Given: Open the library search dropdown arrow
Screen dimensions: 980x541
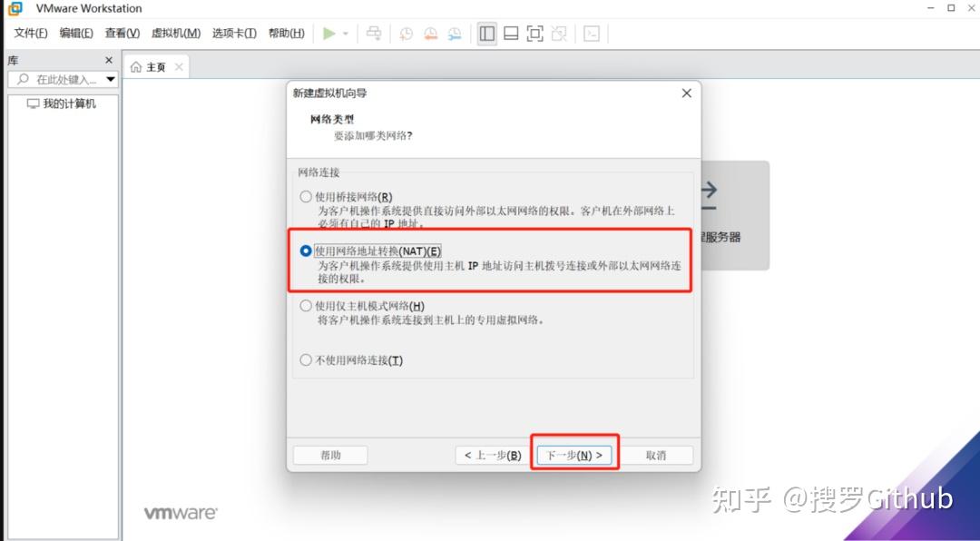Looking at the screenshot, I should tap(112, 80).
